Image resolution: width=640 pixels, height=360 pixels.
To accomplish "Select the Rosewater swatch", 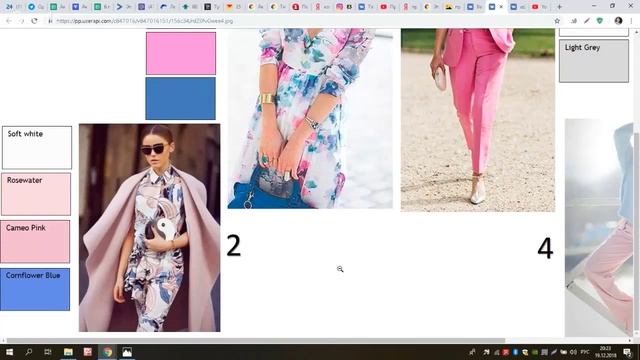I will coord(36,194).
